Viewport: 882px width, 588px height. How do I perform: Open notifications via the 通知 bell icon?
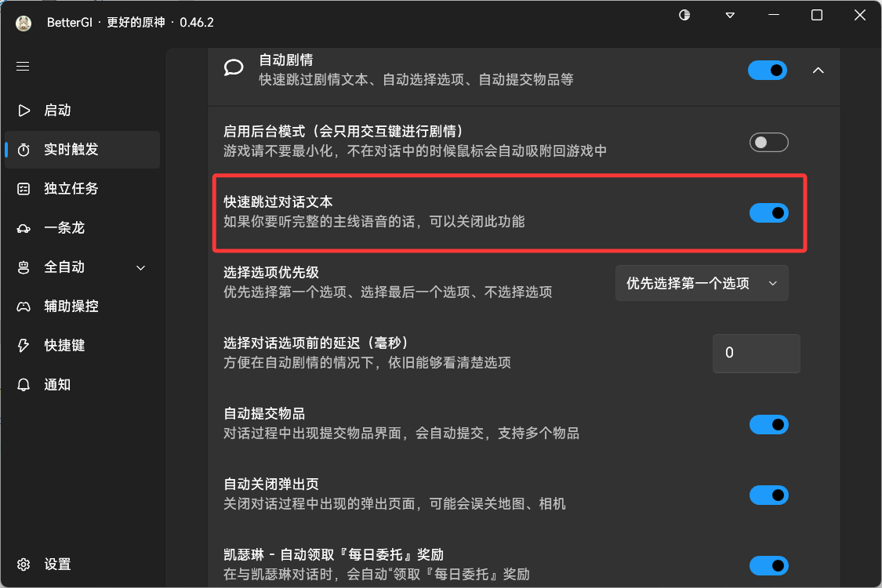[x=24, y=384]
